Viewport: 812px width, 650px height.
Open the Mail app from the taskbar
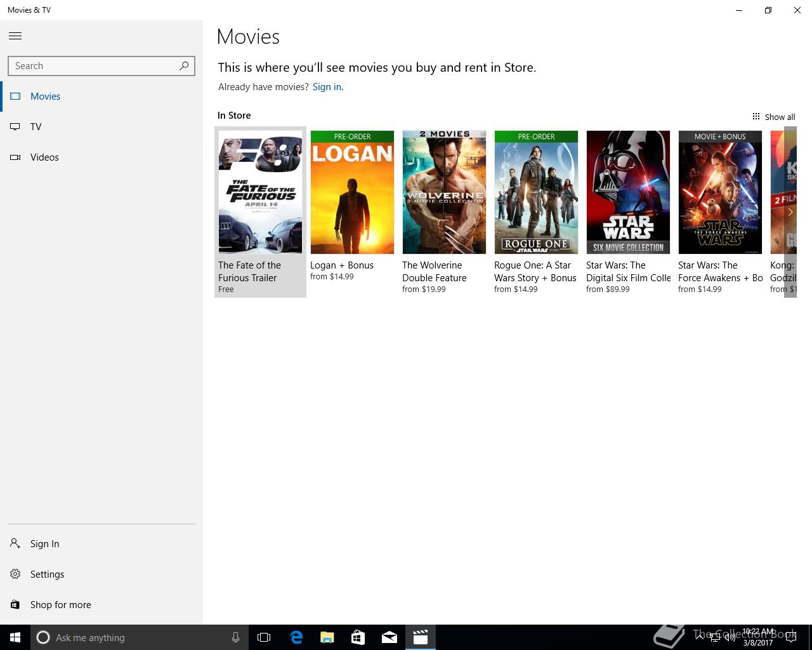[x=389, y=637]
